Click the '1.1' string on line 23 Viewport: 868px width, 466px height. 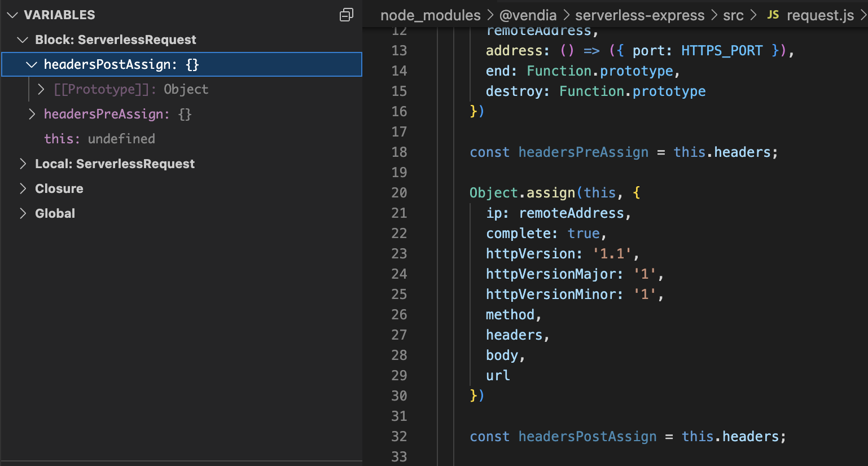coord(612,254)
